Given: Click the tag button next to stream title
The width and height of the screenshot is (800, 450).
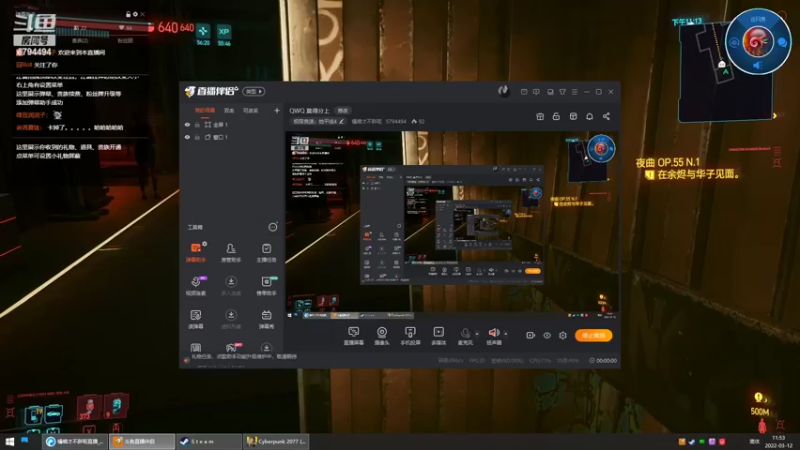Looking at the screenshot, I should point(342,111).
